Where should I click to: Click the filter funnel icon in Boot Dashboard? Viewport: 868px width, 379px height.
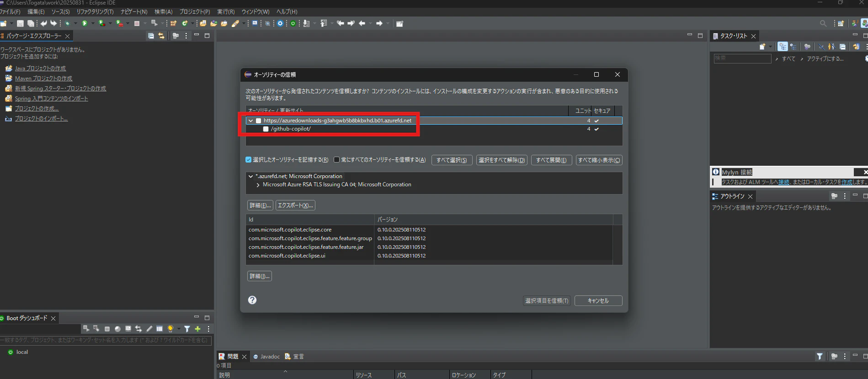pos(187,329)
